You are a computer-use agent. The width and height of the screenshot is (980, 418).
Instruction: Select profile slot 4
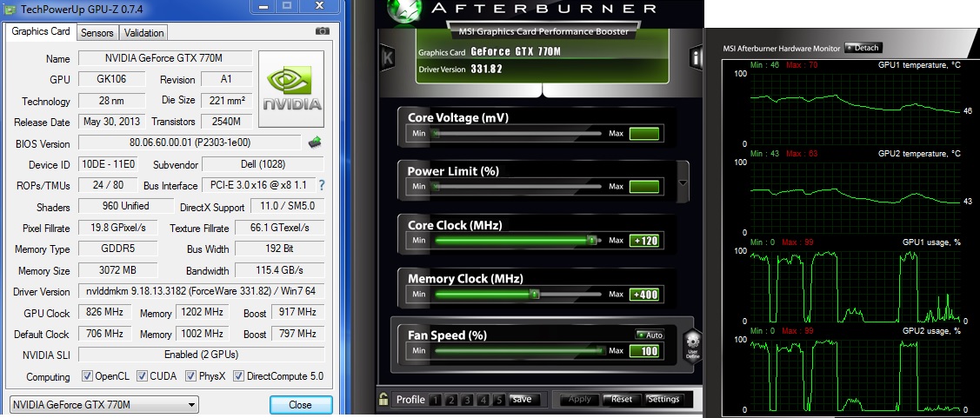coord(483,400)
